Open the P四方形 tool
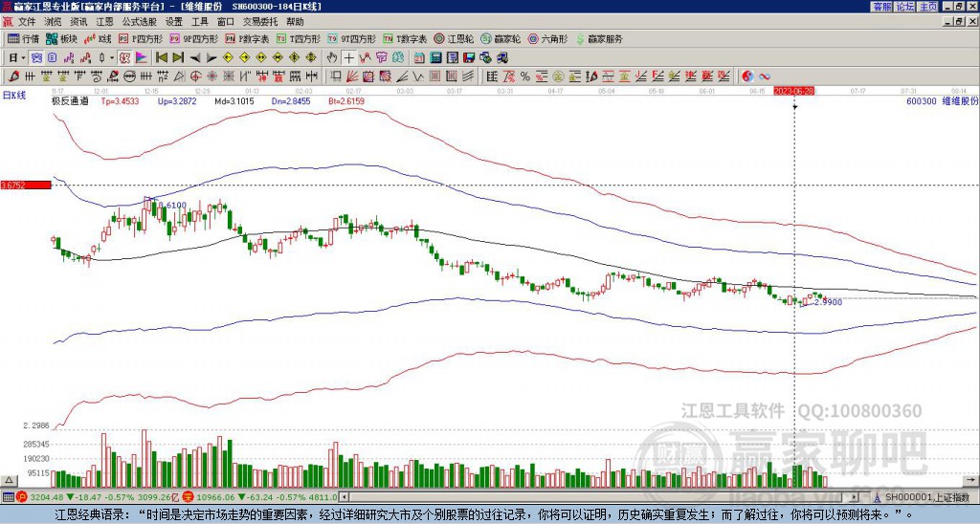The width and height of the screenshot is (980, 524). click(x=142, y=38)
